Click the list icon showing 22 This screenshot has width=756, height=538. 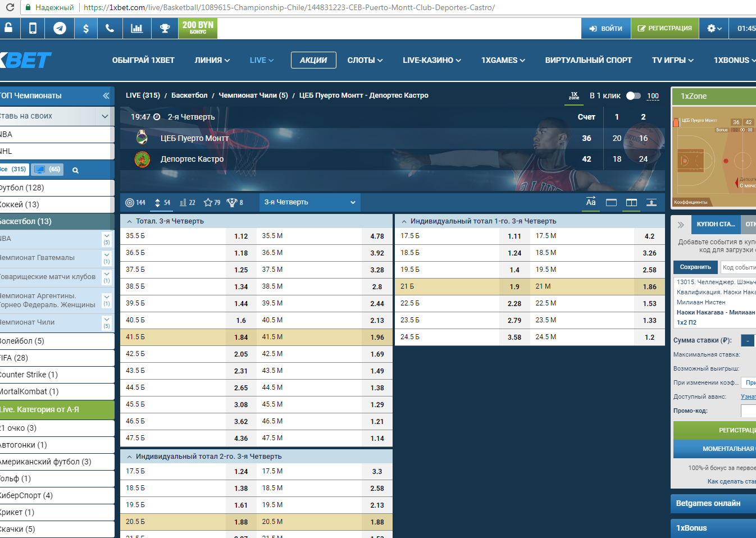pyautogui.click(x=188, y=202)
